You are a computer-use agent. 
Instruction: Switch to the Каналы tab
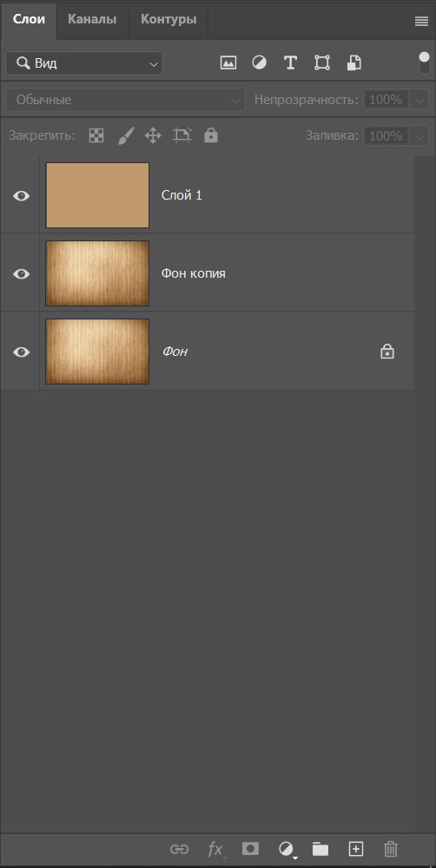point(92,19)
